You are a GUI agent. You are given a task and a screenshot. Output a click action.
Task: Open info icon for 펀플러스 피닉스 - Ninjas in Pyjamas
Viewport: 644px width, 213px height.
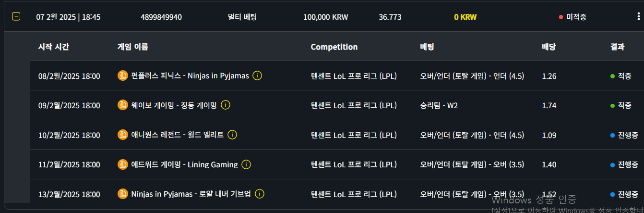coord(257,75)
